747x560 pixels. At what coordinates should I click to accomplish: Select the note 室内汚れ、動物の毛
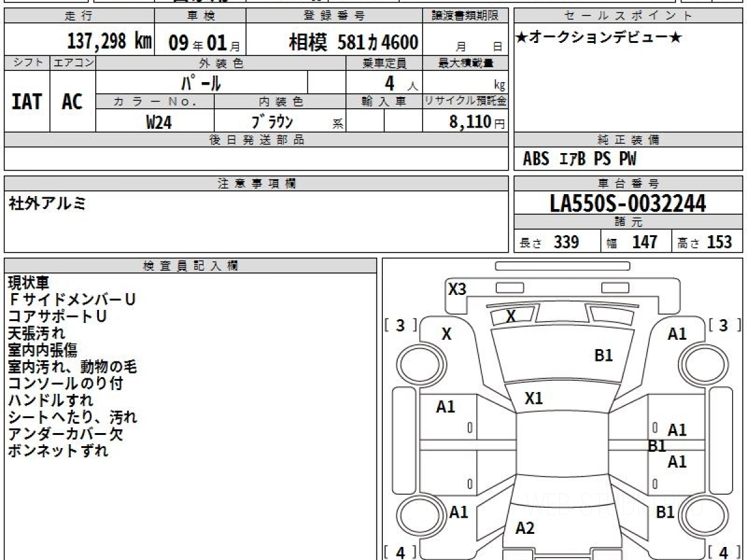pos(72,367)
